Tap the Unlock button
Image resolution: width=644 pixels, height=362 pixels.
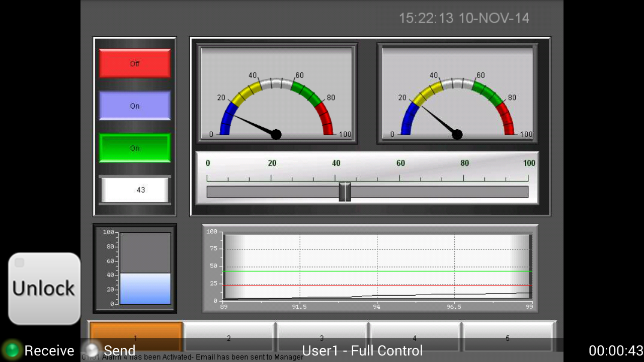click(x=44, y=289)
